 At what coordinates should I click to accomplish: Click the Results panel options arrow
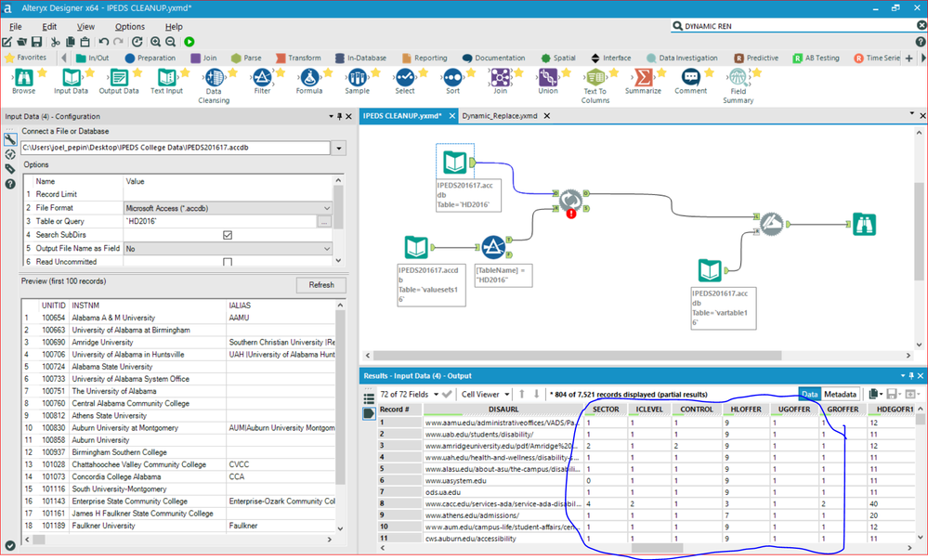[903, 376]
